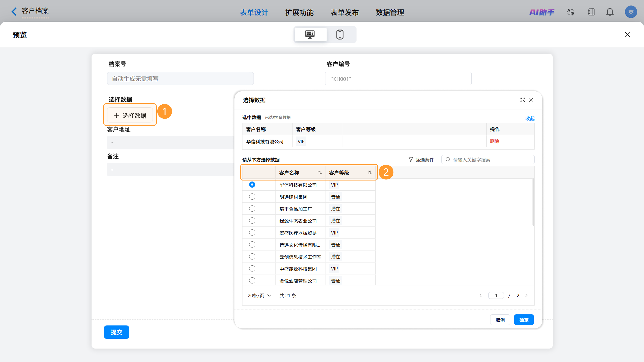Click the 客户地址 field

coord(171,142)
